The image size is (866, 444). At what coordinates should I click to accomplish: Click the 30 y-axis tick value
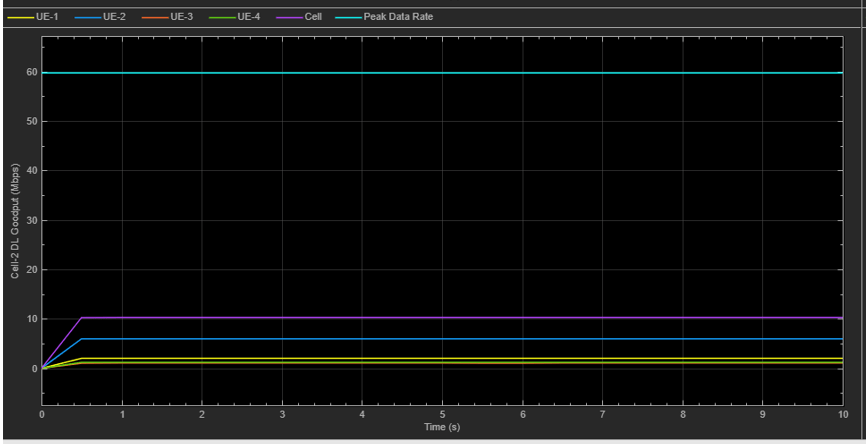[33, 220]
